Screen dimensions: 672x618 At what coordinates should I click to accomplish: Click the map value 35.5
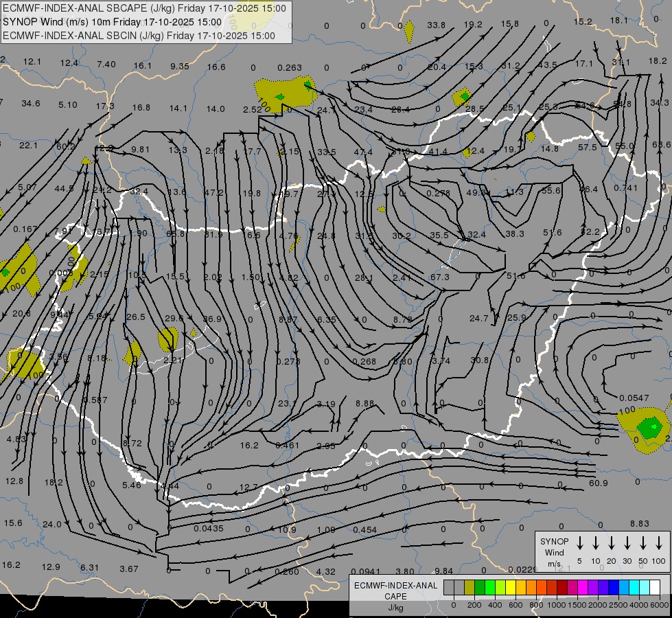tap(439, 235)
